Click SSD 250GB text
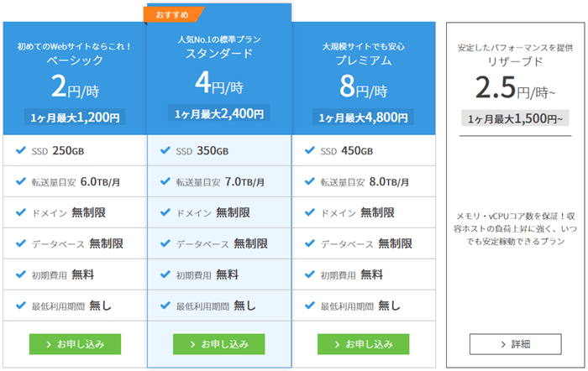 tap(58, 150)
